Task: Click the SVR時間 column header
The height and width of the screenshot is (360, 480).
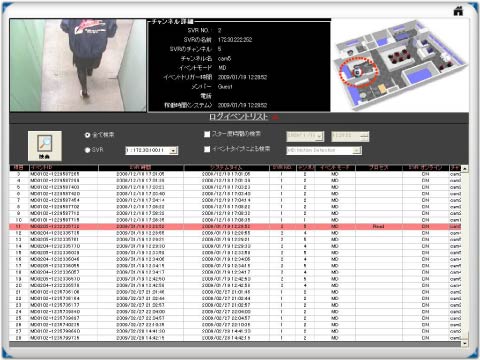Action: click(141, 167)
